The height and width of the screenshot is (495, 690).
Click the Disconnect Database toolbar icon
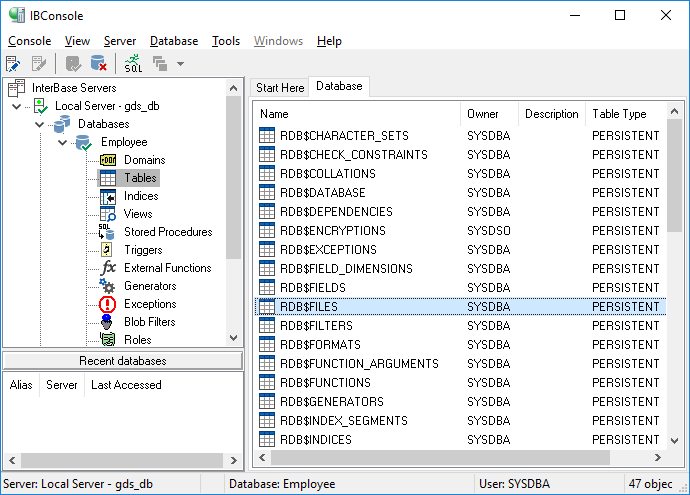pyautogui.click(x=99, y=64)
